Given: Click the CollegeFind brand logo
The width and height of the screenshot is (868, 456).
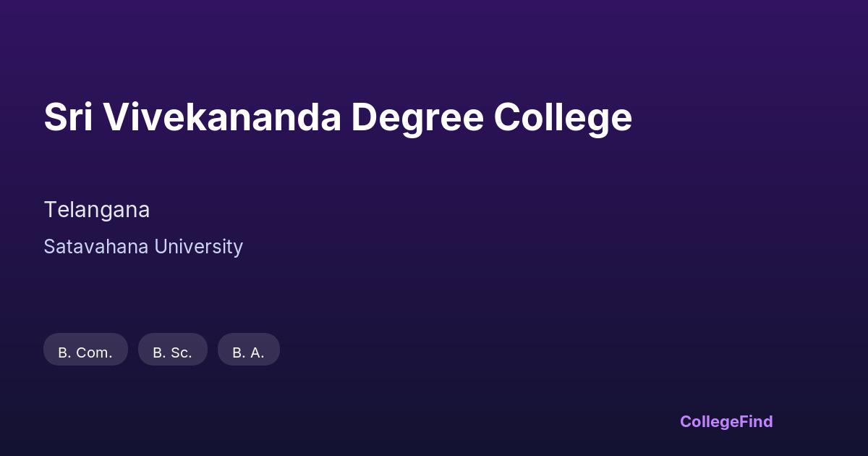Looking at the screenshot, I should pos(726,421).
